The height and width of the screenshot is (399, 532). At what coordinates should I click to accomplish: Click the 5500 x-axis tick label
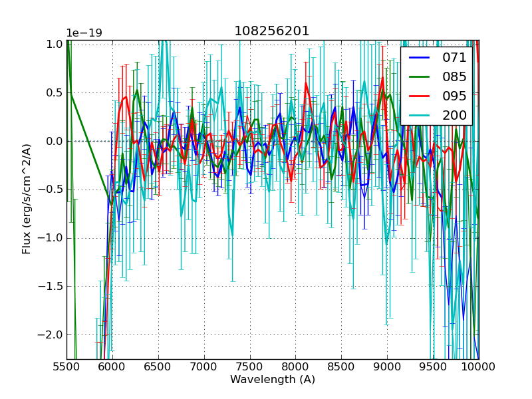pyautogui.click(x=66, y=366)
